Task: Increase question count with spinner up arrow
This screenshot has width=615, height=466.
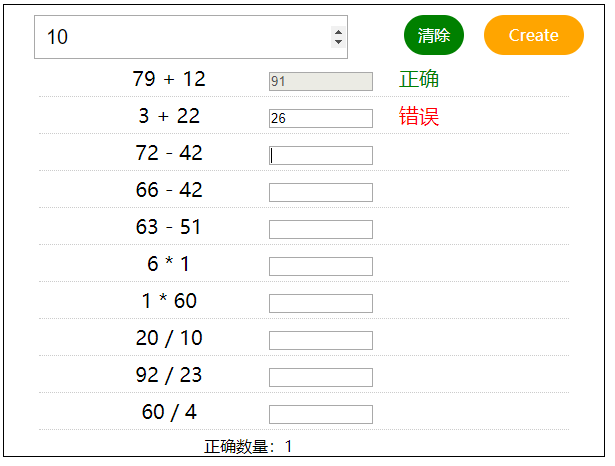Action: 338,31
